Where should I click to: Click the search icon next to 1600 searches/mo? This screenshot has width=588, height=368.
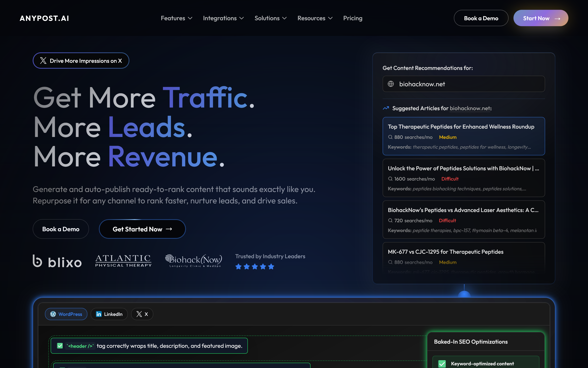pos(390,179)
